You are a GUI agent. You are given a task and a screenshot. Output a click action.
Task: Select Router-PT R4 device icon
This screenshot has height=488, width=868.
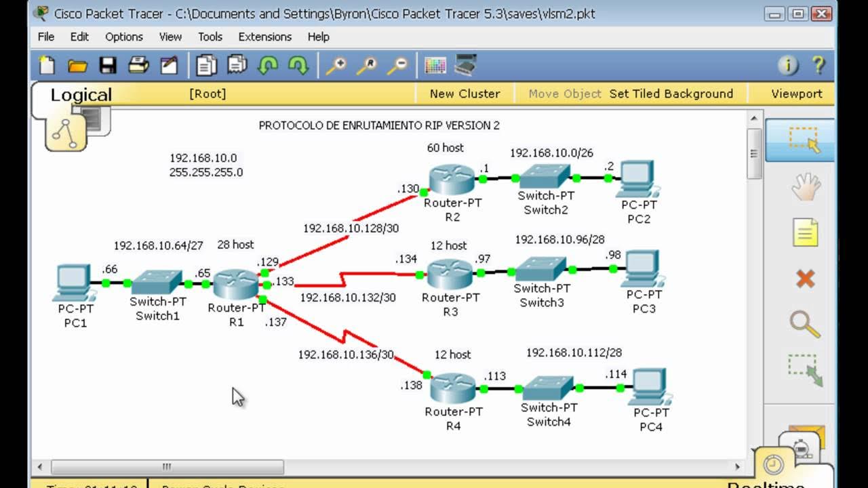click(x=454, y=388)
